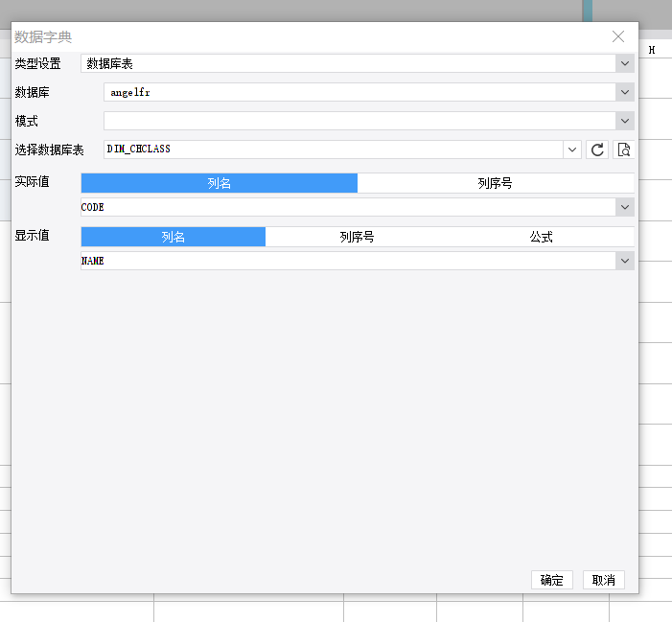Select 列名 tab under 实际值
Image resolution: width=672 pixels, height=622 pixels.
coord(219,183)
